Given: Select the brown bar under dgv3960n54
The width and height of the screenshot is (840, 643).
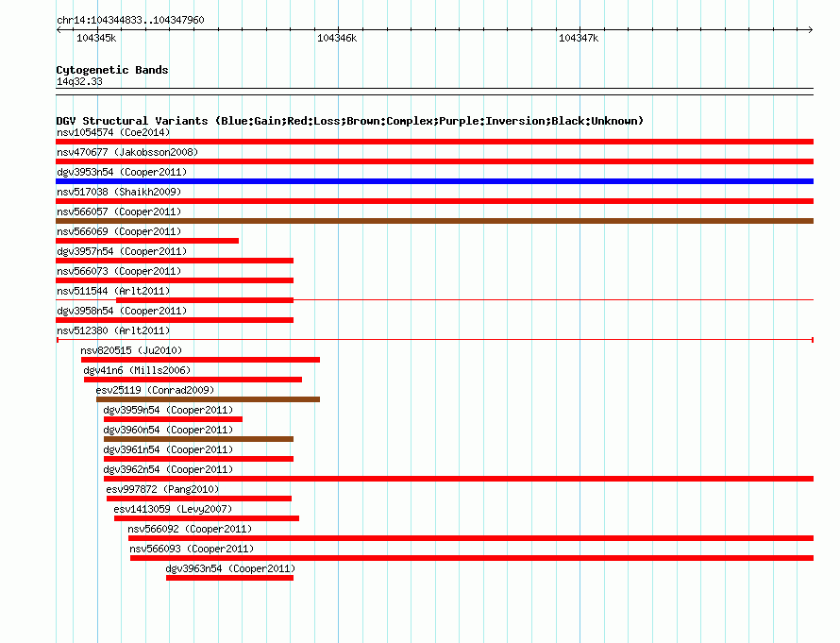Looking at the screenshot, I should pos(198,439).
